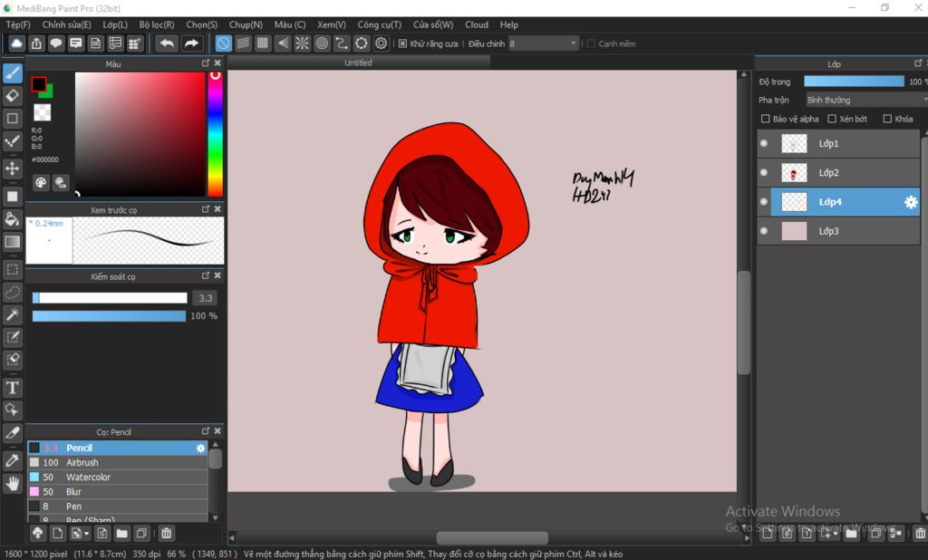This screenshot has height=560, width=928.
Task: Select the Pen brush
Action: pos(117,507)
